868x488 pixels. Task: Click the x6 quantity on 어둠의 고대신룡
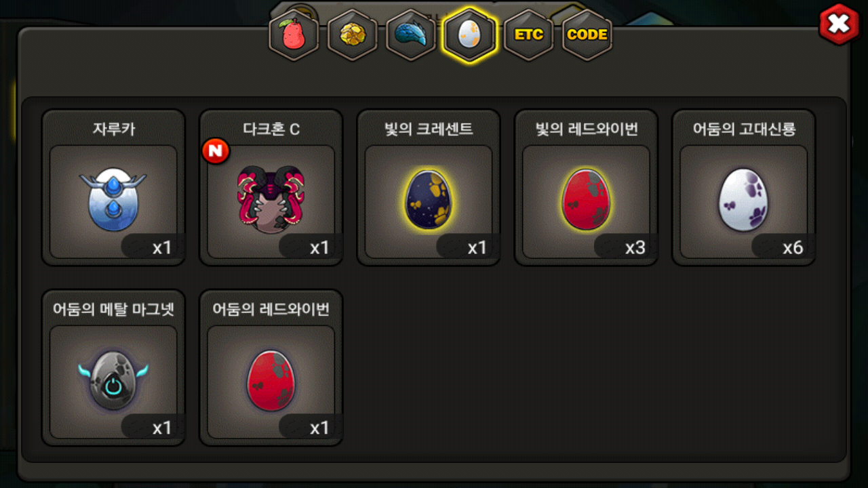click(793, 247)
